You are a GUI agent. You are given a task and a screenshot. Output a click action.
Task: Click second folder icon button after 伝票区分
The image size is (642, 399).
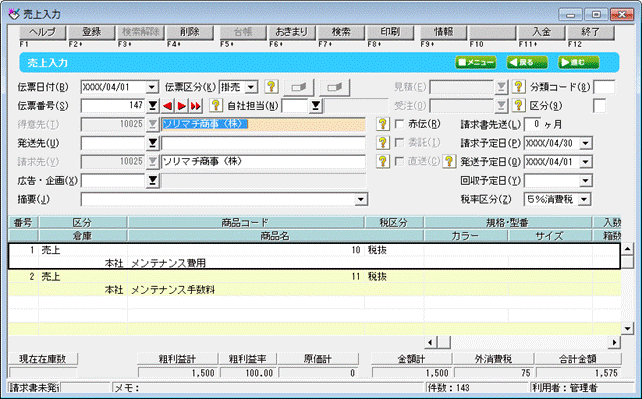click(x=335, y=87)
